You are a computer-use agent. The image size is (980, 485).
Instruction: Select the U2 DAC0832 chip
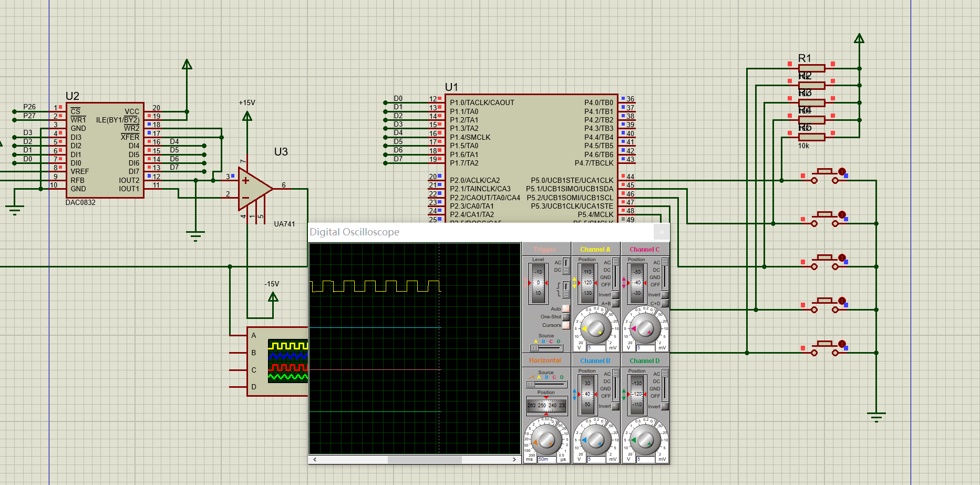click(x=105, y=150)
